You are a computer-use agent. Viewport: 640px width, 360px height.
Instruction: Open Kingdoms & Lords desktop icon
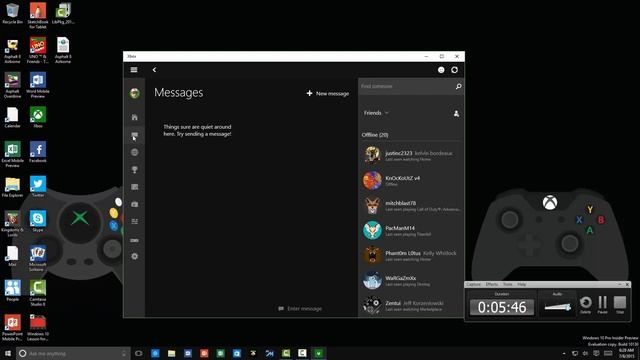[x=12, y=224]
